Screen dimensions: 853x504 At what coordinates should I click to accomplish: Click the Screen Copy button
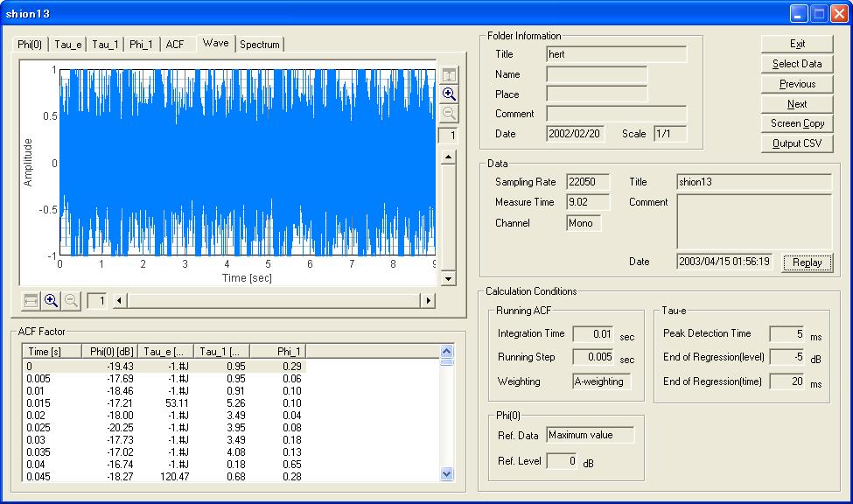(x=797, y=123)
